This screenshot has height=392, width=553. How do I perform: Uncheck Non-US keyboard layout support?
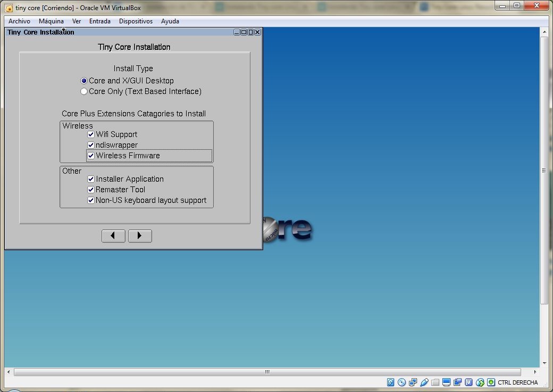click(91, 200)
